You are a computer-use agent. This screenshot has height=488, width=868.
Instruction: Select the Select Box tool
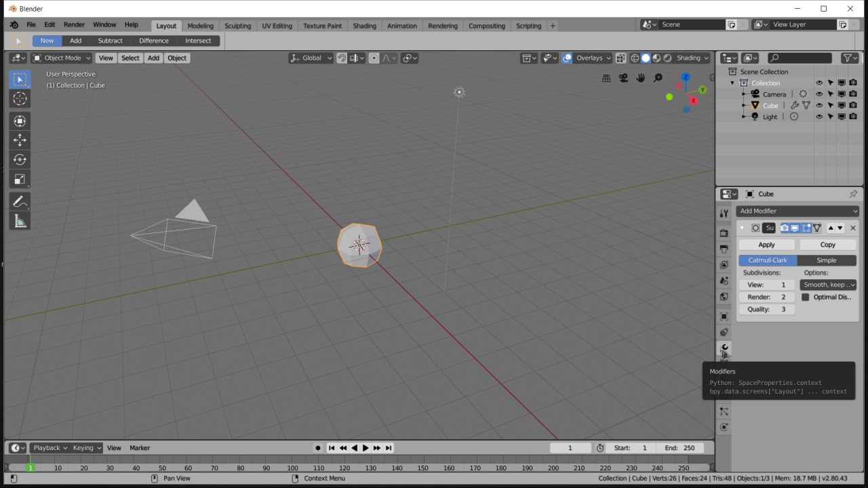pos(20,79)
